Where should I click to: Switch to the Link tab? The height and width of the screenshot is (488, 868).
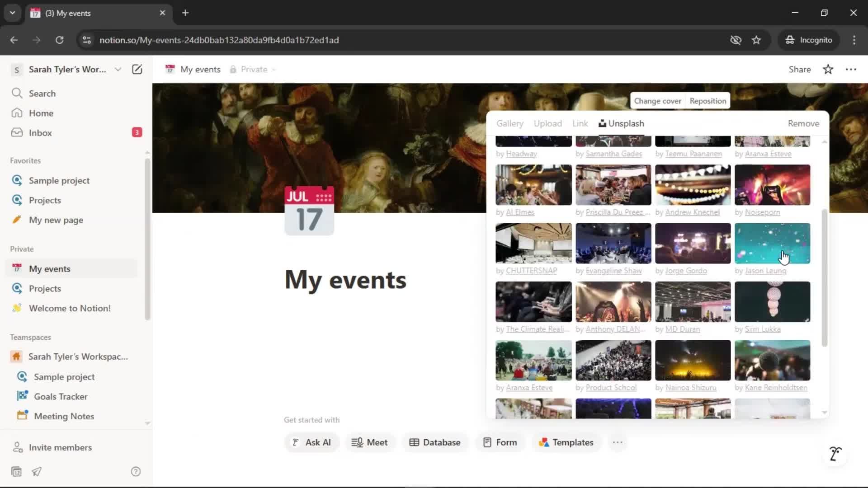point(580,123)
